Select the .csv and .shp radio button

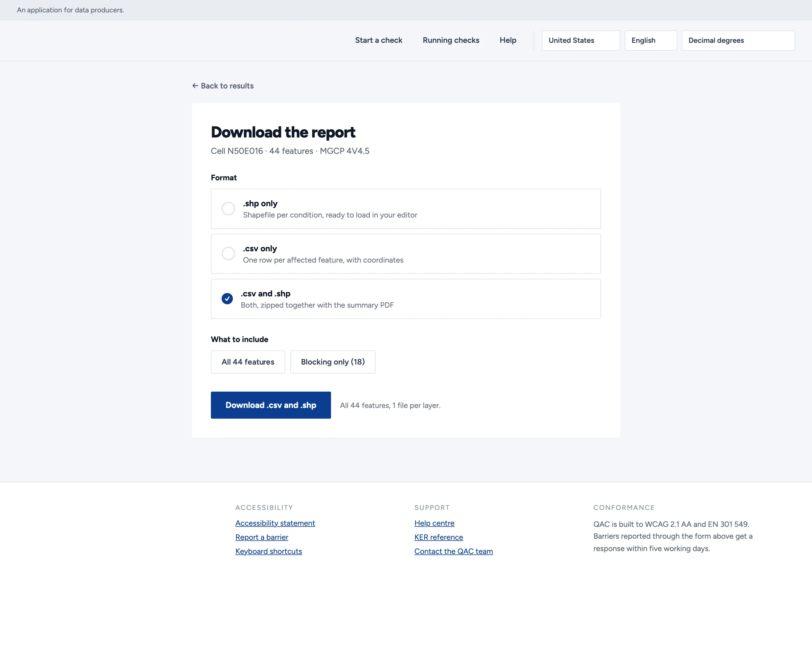tap(227, 299)
